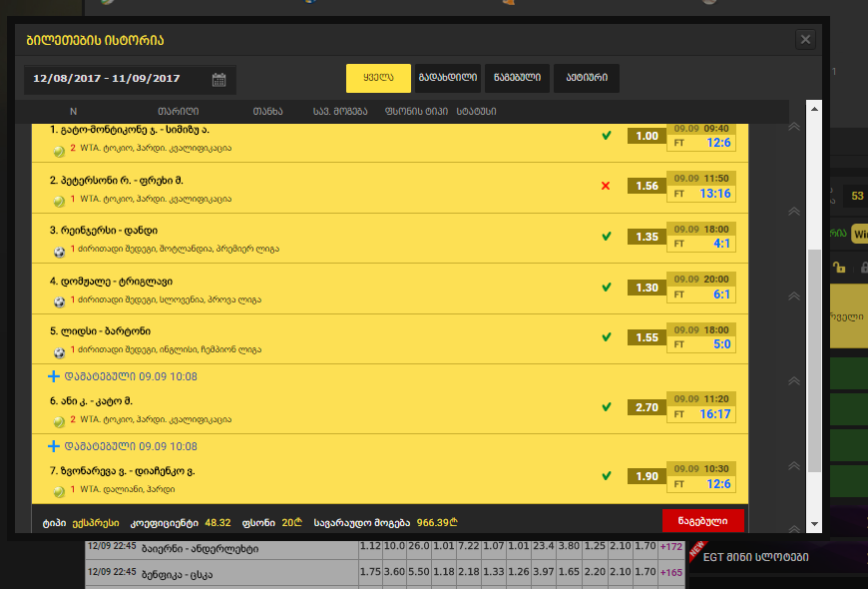Click the score 6:1

[721, 294]
